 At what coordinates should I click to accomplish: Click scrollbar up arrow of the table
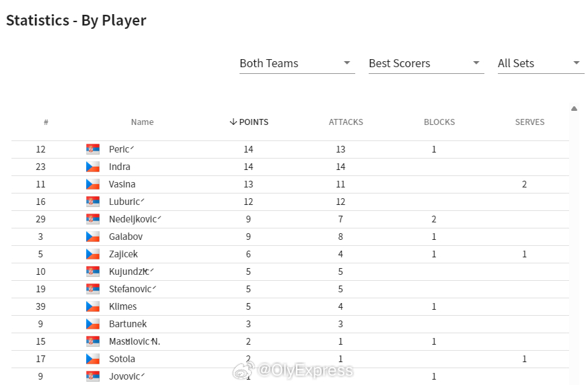tap(574, 109)
